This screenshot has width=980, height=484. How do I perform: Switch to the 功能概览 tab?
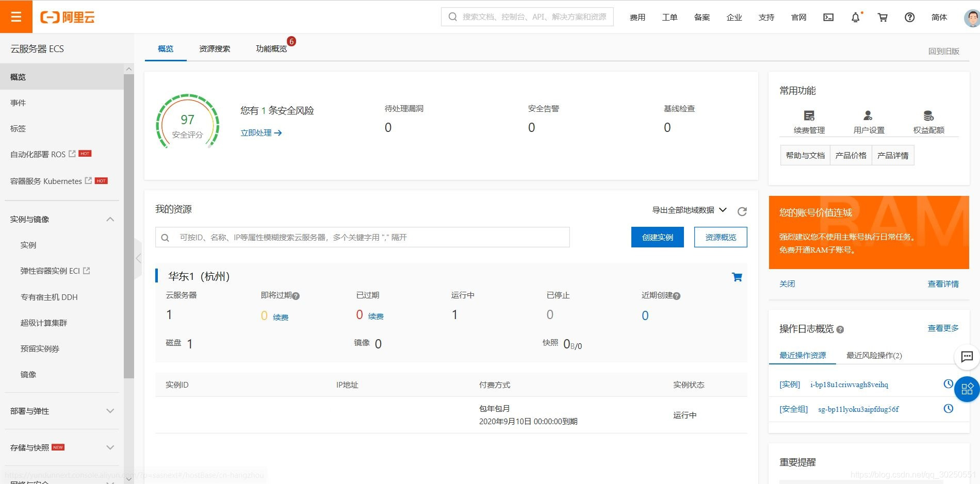coord(271,48)
